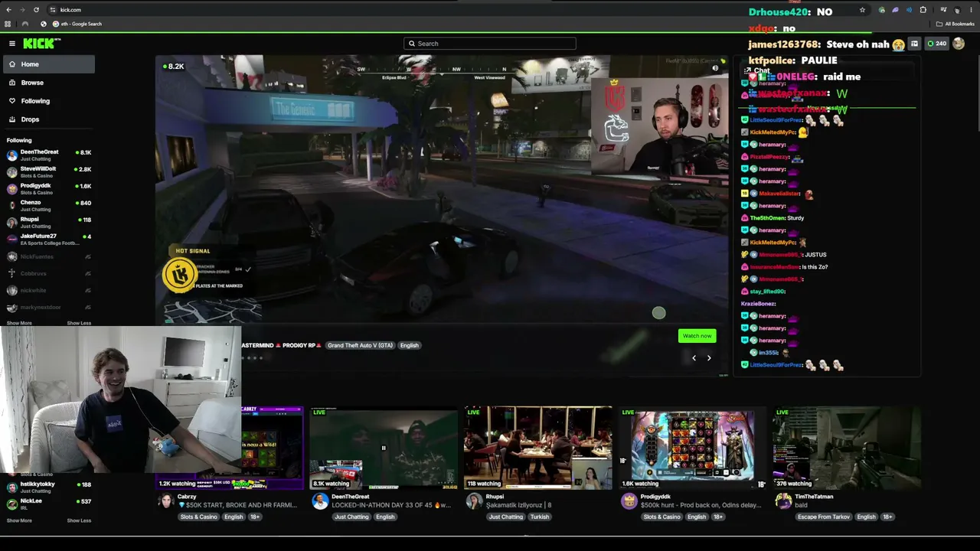Open the Chrome three-dot menu
This screenshot has height=551, width=980.
point(971,10)
